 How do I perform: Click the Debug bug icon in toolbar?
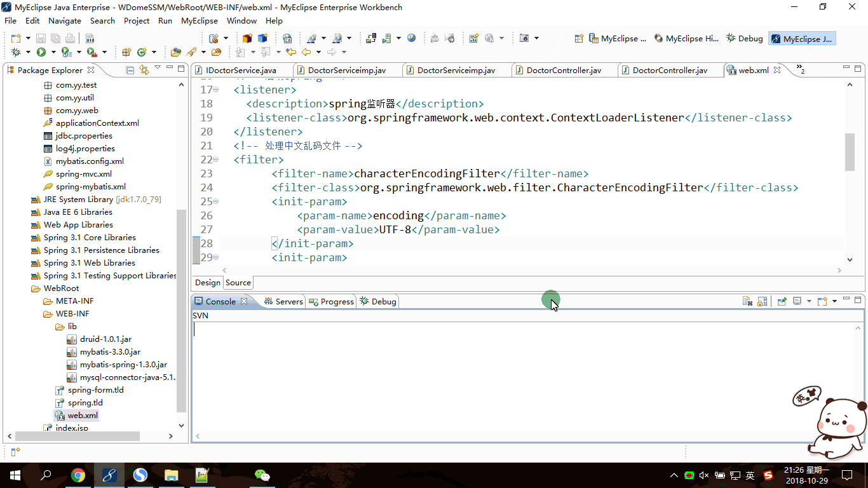16,52
